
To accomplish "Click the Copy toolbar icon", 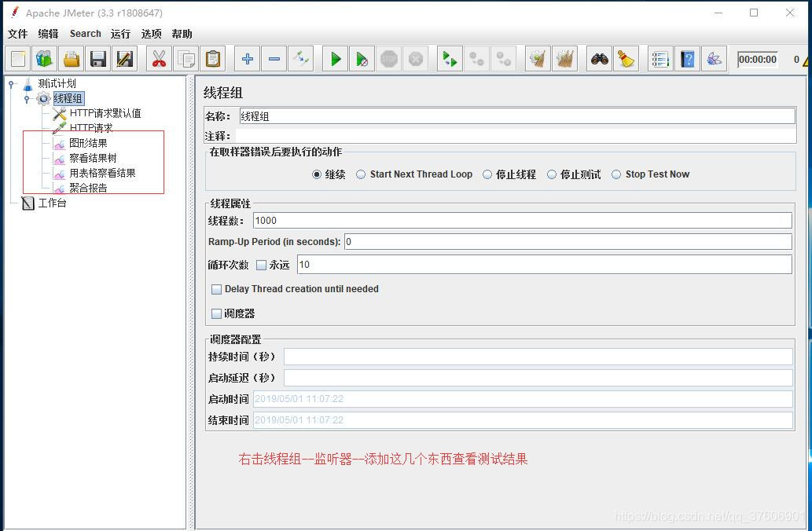I will tap(186, 59).
